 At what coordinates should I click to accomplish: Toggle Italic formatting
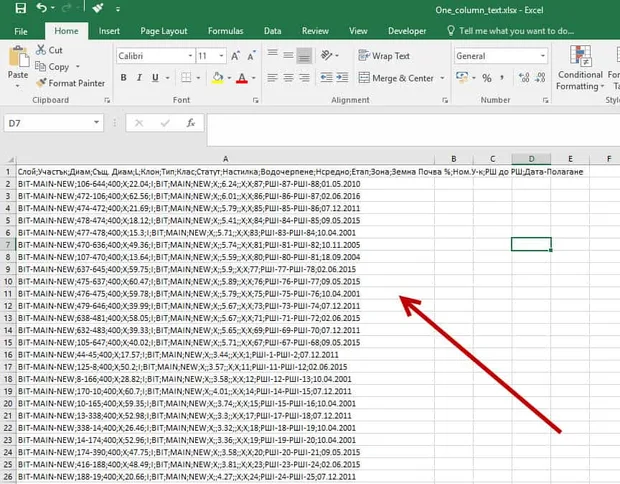[x=139, y=78]
